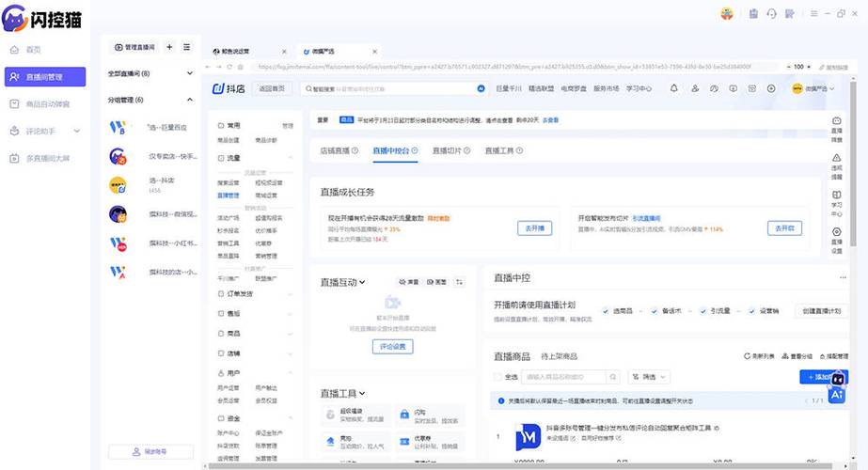Open the 超级福袋 tool
Image resolution: width=868 pixels, height=470 pixels.
(x=355, y=415)
